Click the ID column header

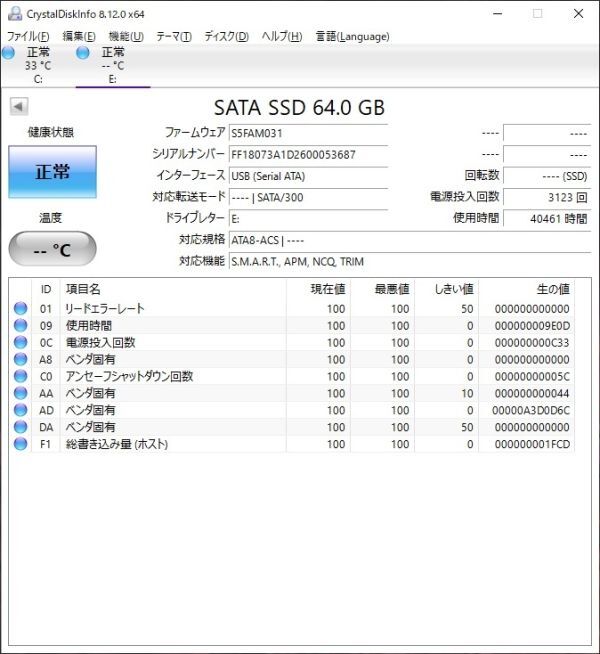point(46,289)
